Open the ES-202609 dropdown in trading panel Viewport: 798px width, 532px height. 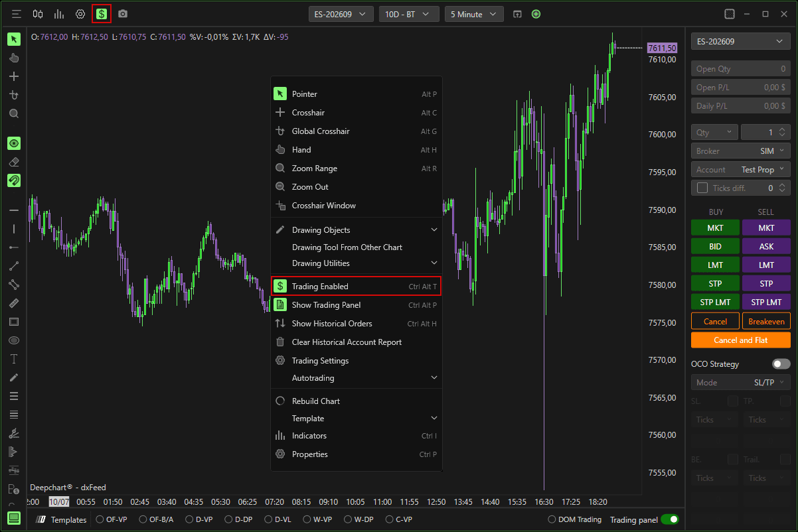pyautogui.click(x=741, y=42)
